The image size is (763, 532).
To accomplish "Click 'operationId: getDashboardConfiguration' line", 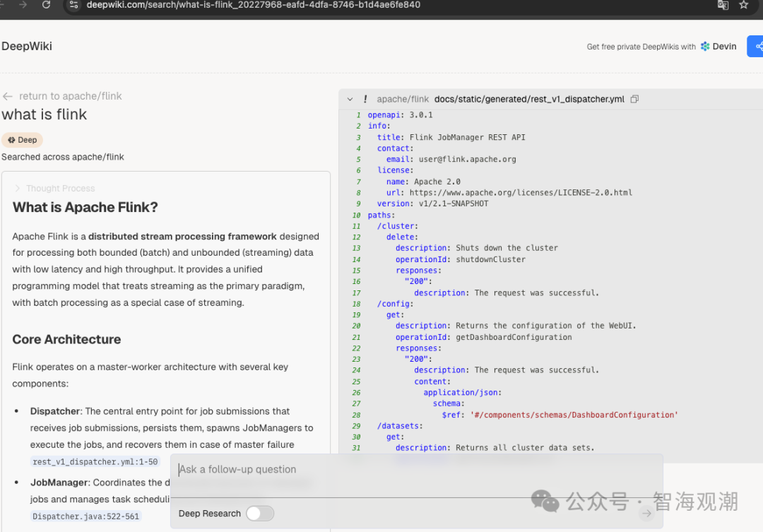I will 484,337.
